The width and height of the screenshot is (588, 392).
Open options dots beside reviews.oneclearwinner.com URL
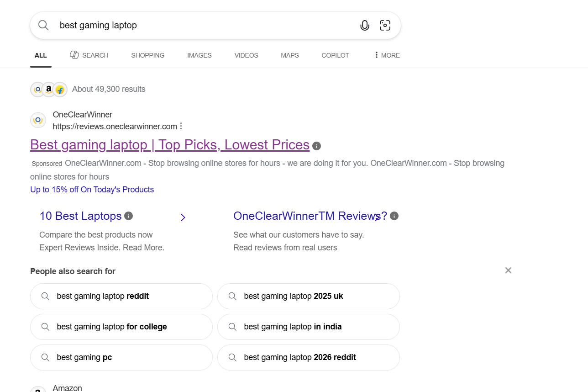[x=181, y=126]
